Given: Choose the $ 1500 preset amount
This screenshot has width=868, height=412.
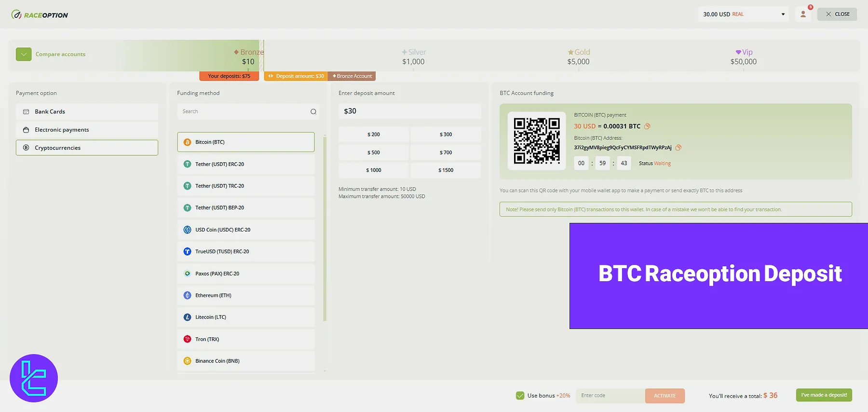Looking at the screenshot, I should 446,170.
